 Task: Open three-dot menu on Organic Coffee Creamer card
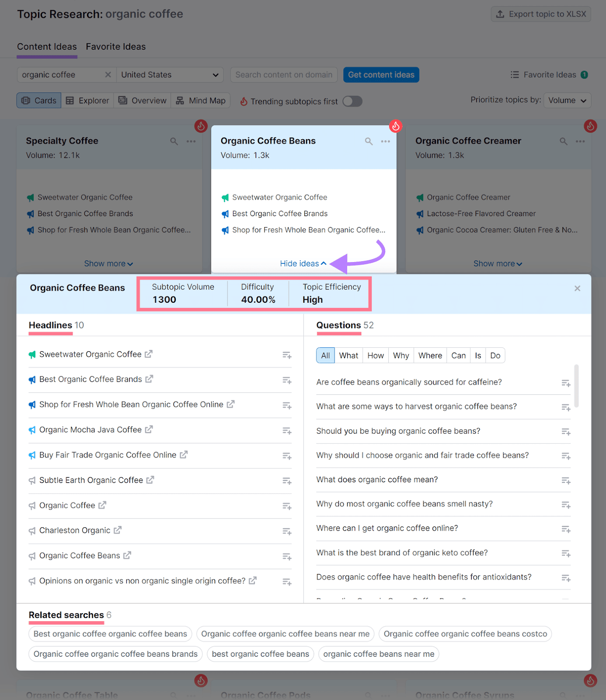click(x=580, y=141)
